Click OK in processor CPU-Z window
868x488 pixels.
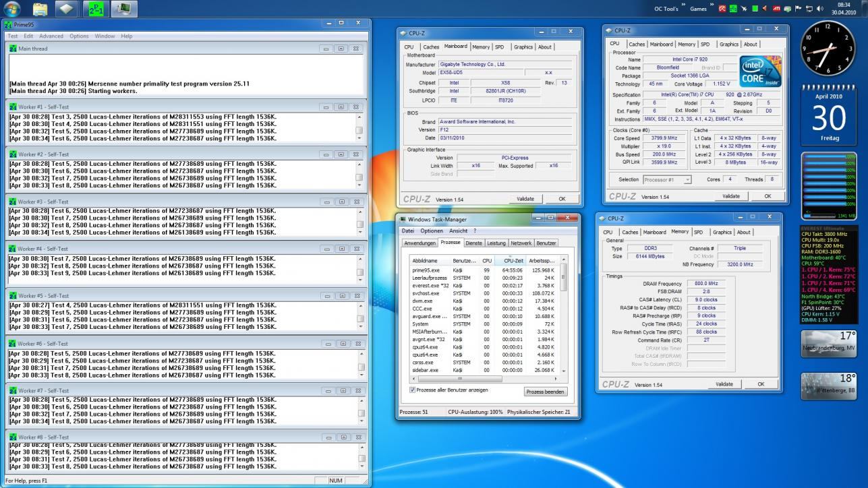tap(768, 196)
